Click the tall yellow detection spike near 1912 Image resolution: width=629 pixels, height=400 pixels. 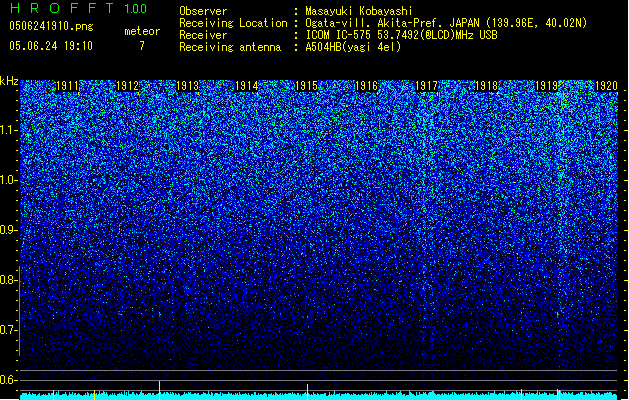coord(160,390)
